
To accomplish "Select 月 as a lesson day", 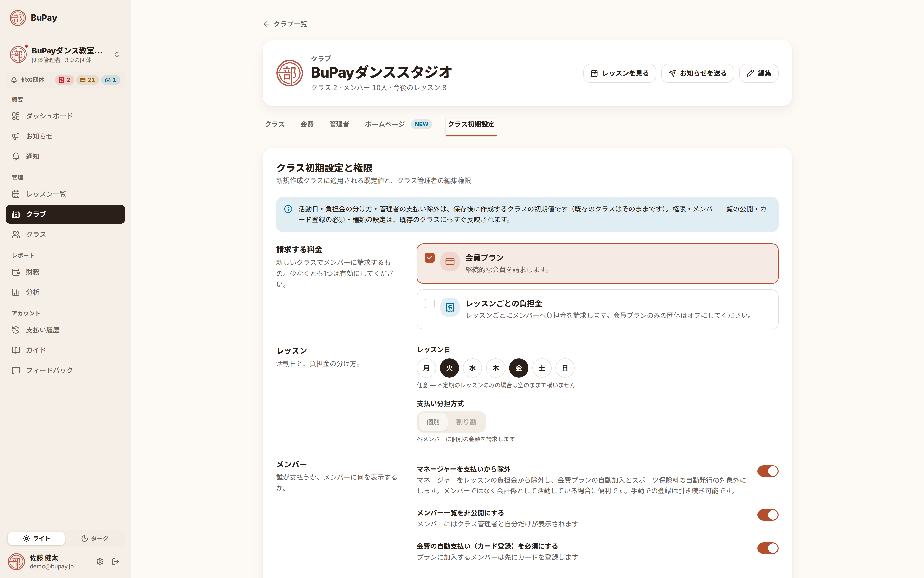I will (x=426, y=368).
